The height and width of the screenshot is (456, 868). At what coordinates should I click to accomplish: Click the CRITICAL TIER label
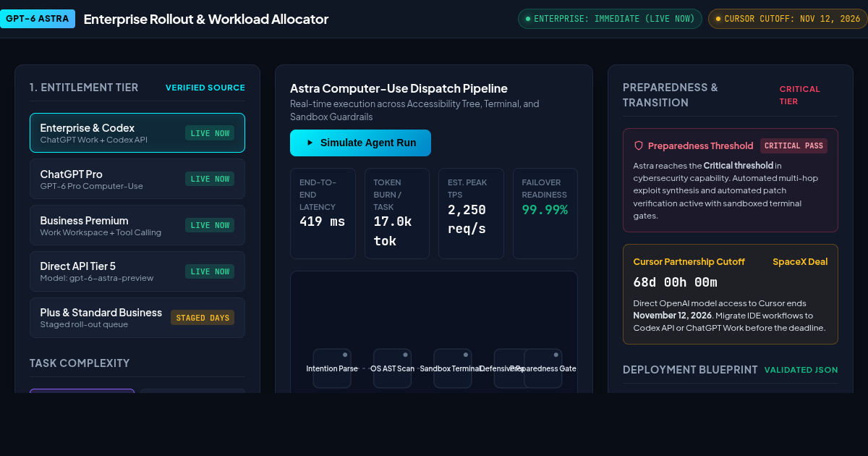pyautogui.click(x=800, y=95)
